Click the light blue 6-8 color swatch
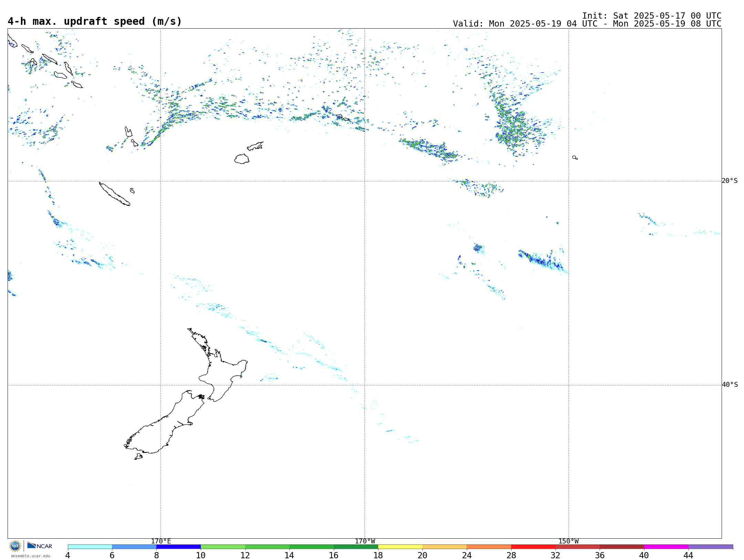 click(134, 547)
